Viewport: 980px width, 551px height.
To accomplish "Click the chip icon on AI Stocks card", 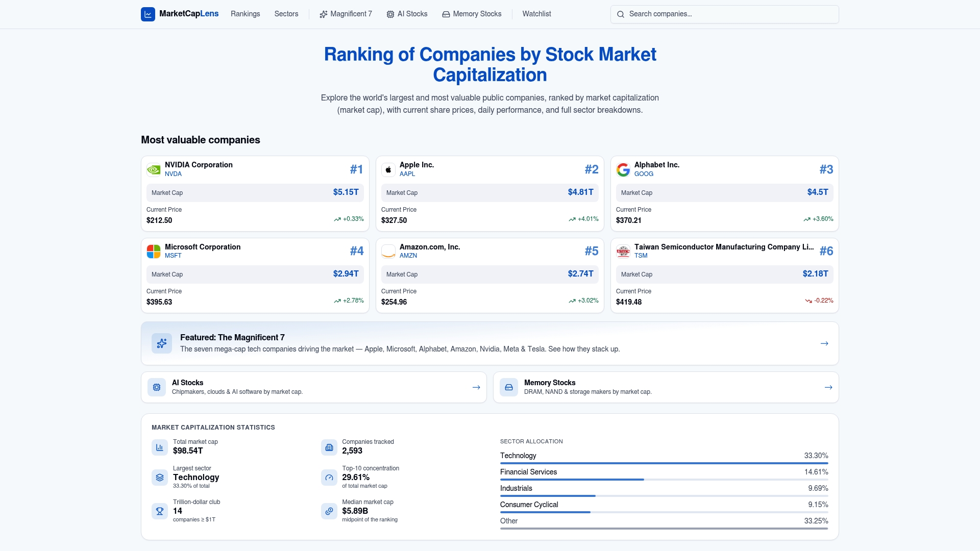I will [157, 387].
